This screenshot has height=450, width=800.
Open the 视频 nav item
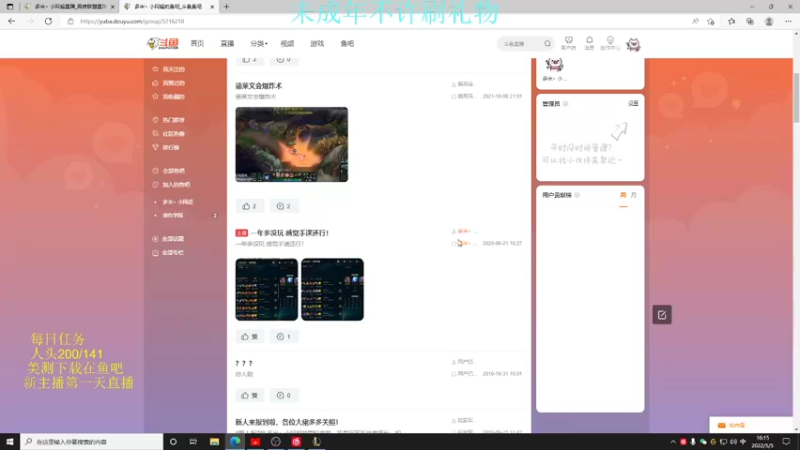[287, 44]
